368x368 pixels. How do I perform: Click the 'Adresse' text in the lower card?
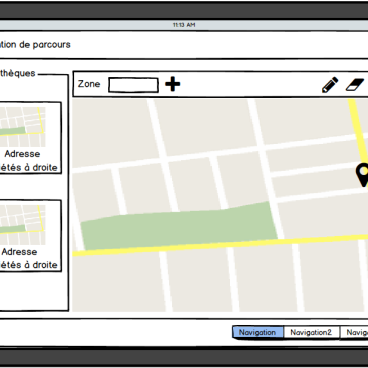tap(19, 252)
